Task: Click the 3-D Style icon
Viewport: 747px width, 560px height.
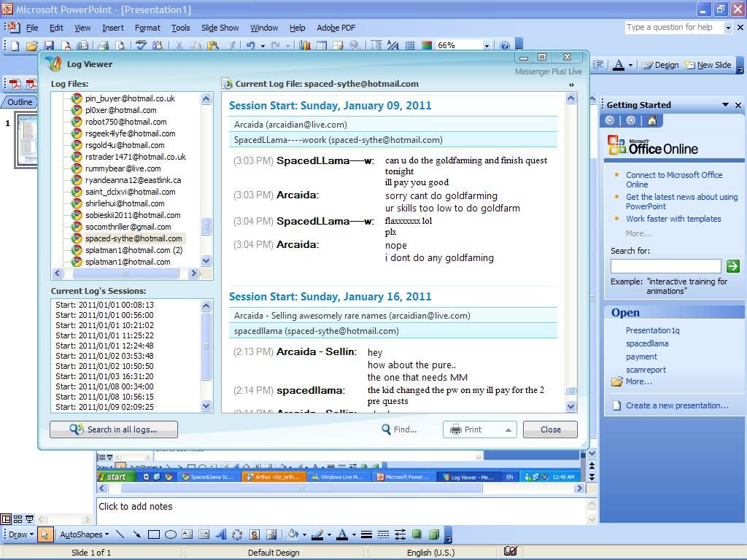Action: pos(433,534)
